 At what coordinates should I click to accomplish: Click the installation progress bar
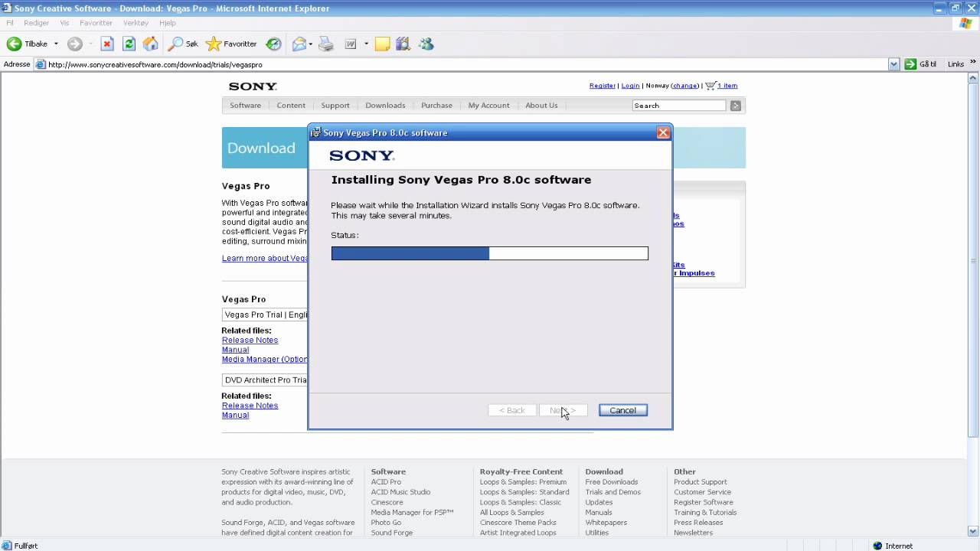tap(490, 253)
